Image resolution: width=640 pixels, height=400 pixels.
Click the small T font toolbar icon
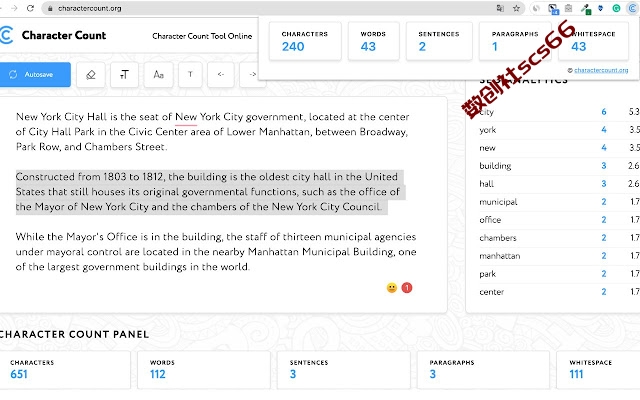(x=190, y=75)
